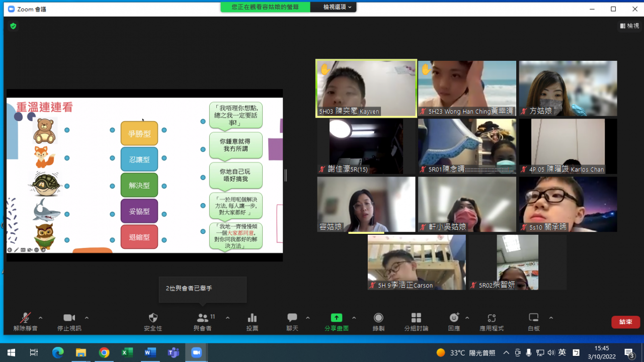The image size is (644, 362).
Task: Toggle microphone with 解除靜音 button
Action: coord(25,318)
